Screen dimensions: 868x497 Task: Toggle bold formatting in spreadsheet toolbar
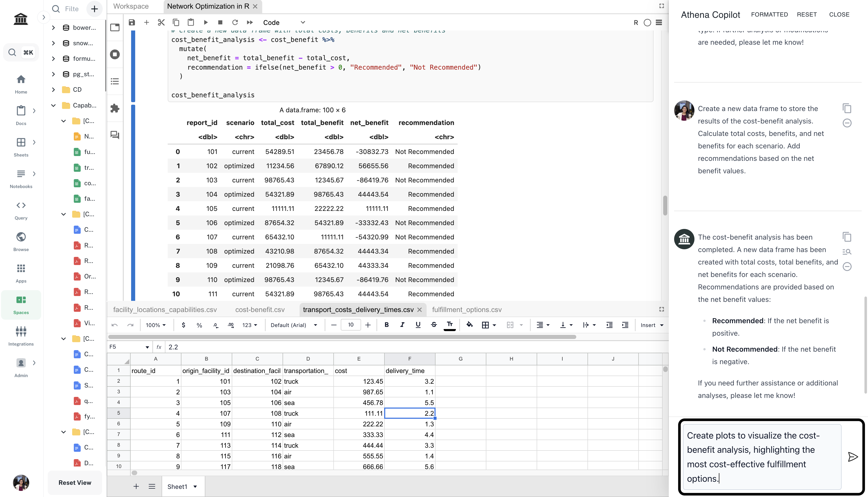386,325
